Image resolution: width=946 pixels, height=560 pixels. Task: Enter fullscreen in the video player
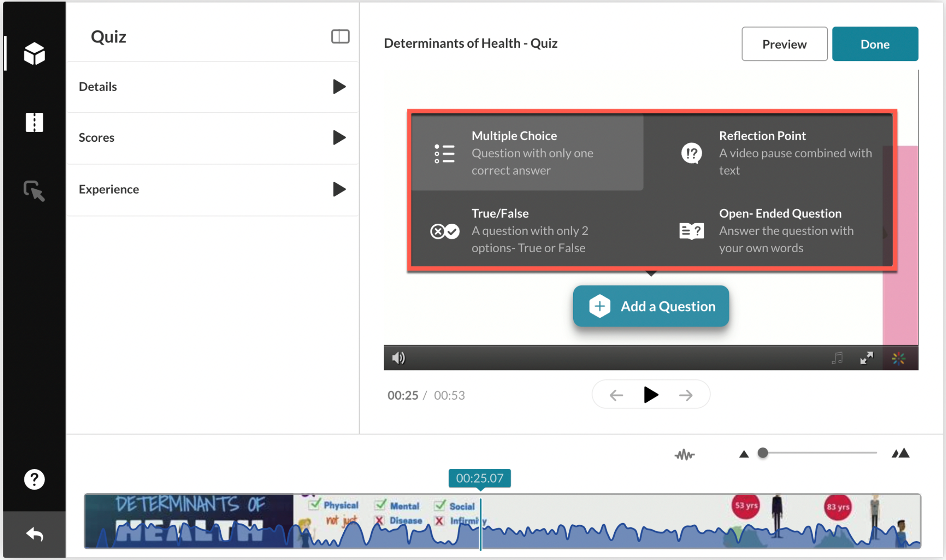[866, 358]
